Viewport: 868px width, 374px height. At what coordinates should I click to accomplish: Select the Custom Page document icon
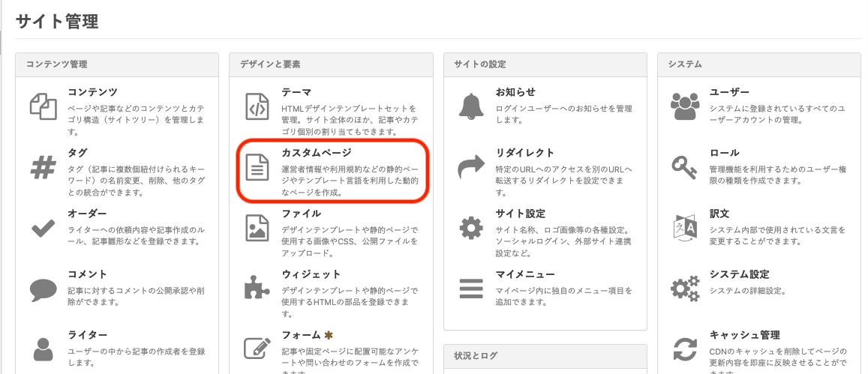(257, 167)
